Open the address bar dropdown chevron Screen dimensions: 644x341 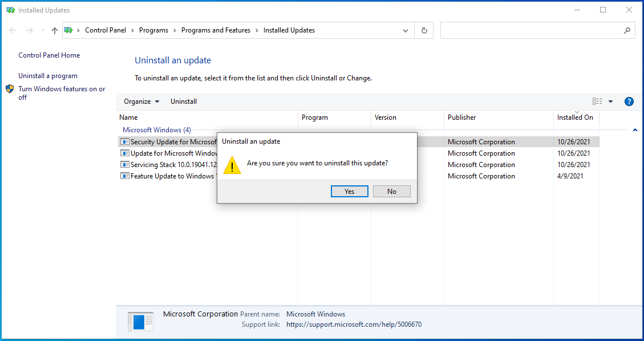(405, 30)
